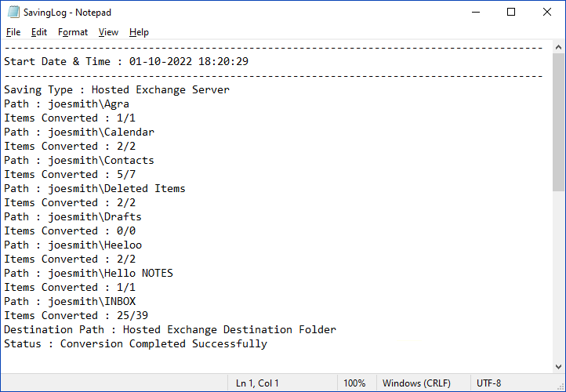Click the Status Conversion Completed Successfully line
This screenshot has height=392, width=566.
[136, 343]
